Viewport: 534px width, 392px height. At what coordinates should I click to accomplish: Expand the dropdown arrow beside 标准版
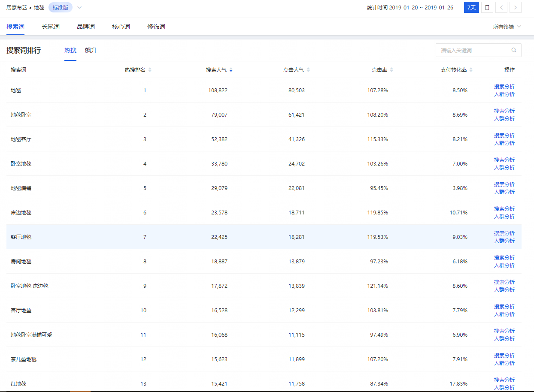[79, 8]
